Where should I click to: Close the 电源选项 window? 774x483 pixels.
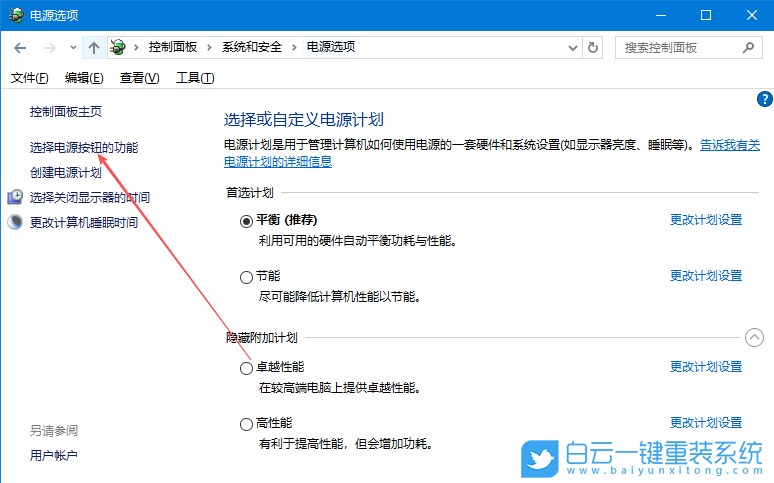(x=751, y=15)
